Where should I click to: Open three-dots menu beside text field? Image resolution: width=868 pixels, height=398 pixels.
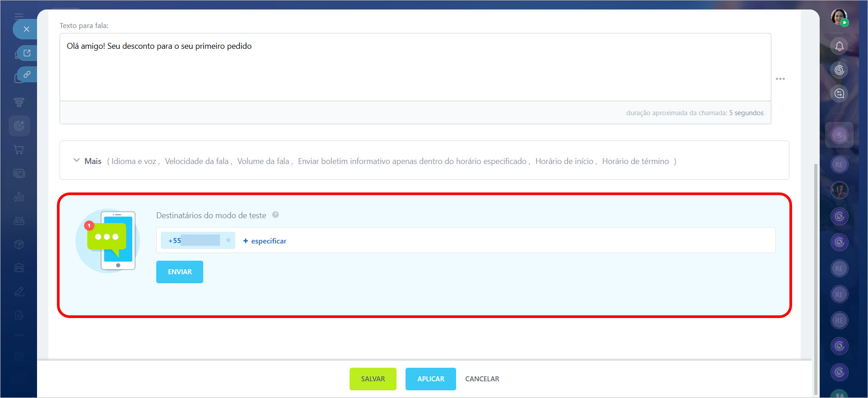pos(780,79)
